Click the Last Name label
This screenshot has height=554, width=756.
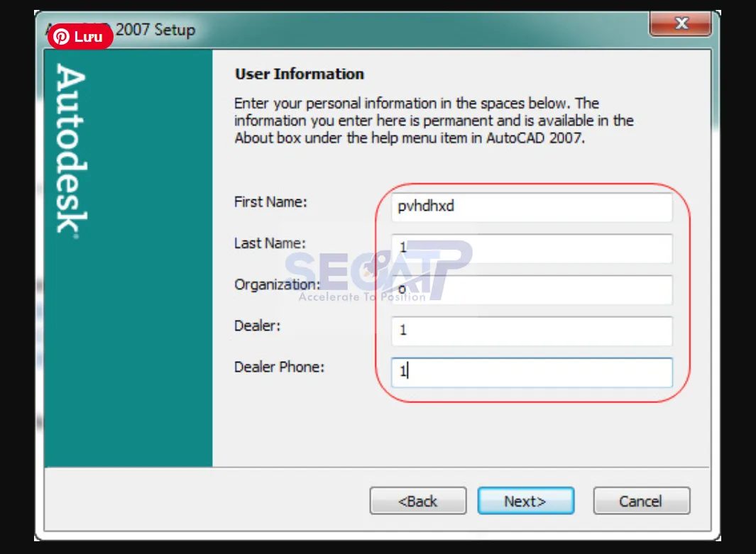pyautogui.click(x=269, y=243)
